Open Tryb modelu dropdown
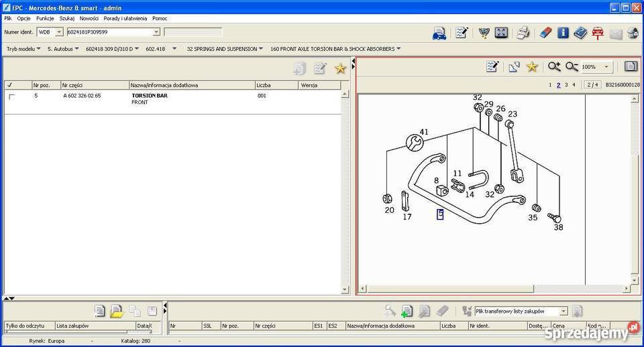The image size is (644, 347). pos(23,49)
